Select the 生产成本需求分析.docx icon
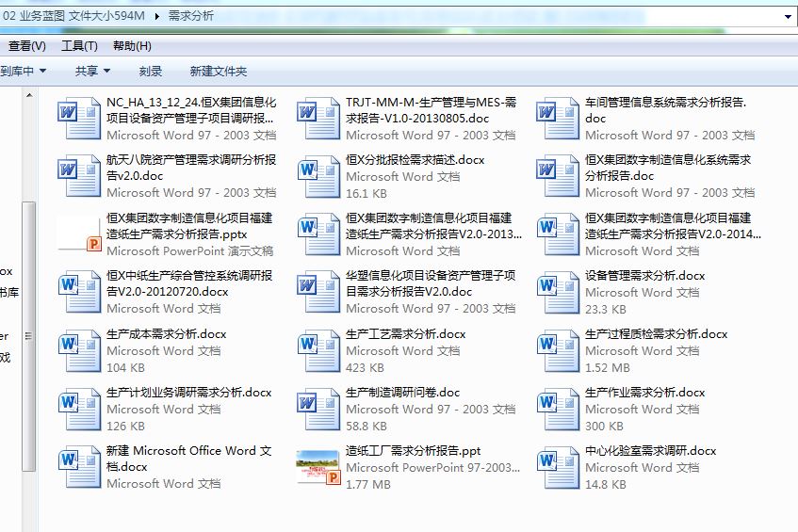 coord(79,350)
